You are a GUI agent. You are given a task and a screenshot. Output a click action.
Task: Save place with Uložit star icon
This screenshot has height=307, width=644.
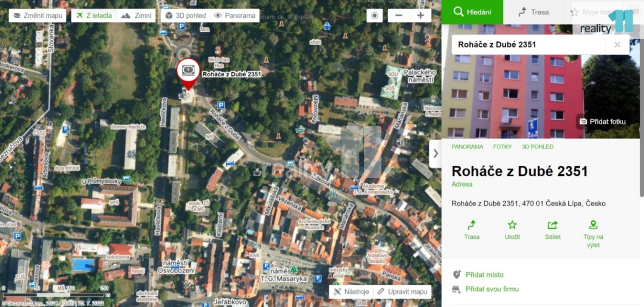512,225
